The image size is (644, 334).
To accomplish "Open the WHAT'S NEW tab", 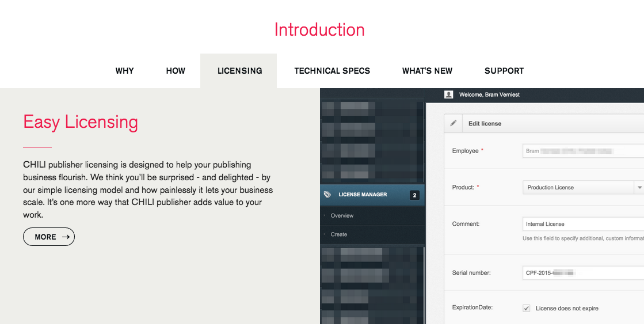I will [427, 71].
